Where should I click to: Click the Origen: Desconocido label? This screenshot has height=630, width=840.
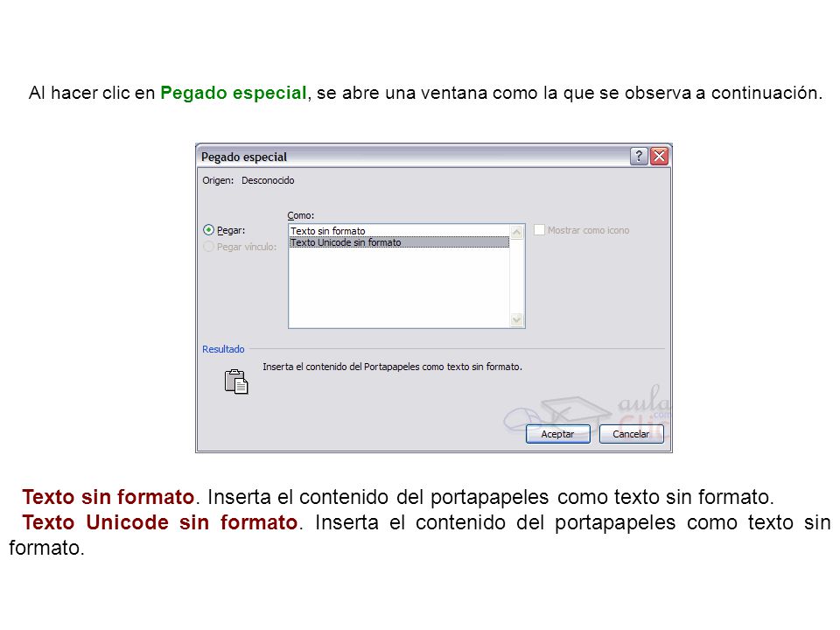pyautogui.click(x=248, y=180)
